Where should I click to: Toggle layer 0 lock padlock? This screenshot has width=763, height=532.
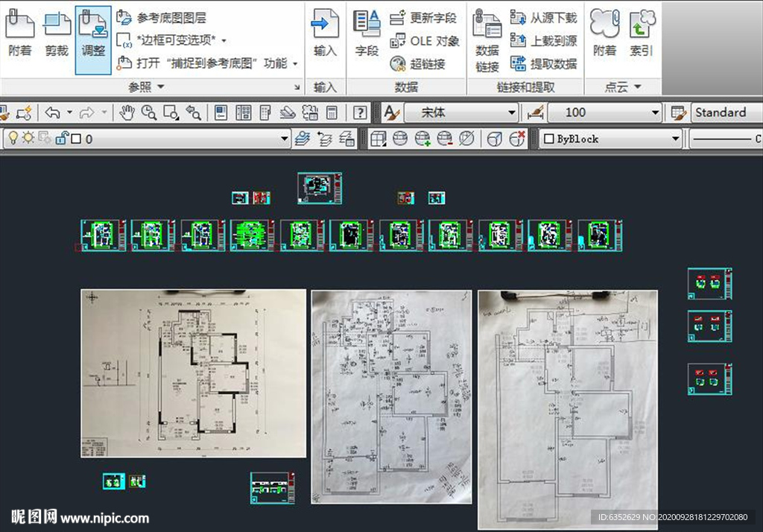tap(61, 139)
